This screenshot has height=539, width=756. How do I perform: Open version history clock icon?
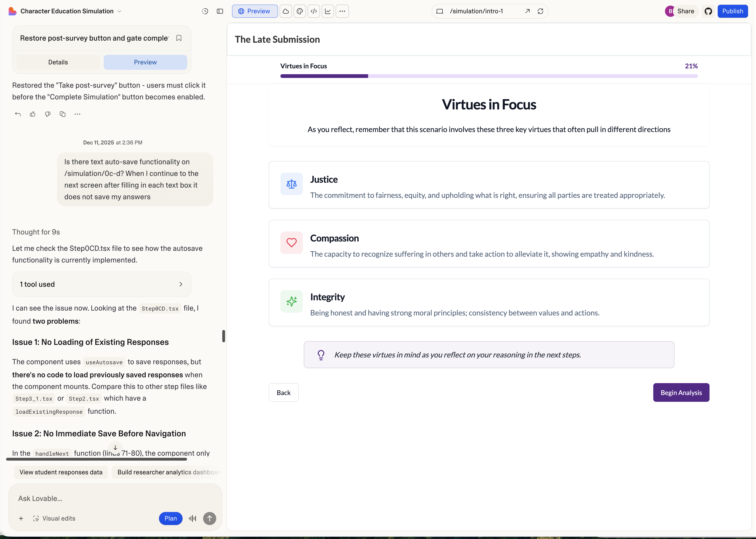click(x=205, y=11)
